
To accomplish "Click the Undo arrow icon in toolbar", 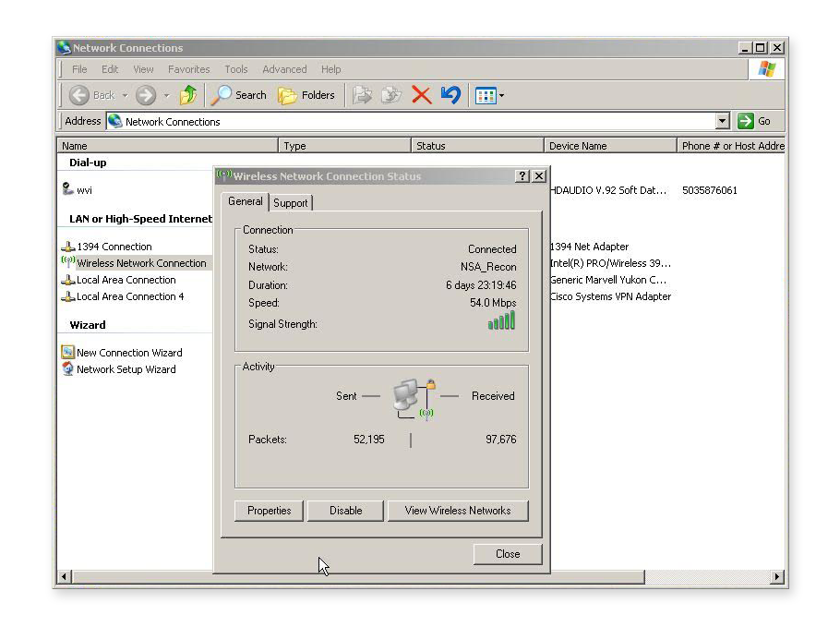I will [450, 94].
